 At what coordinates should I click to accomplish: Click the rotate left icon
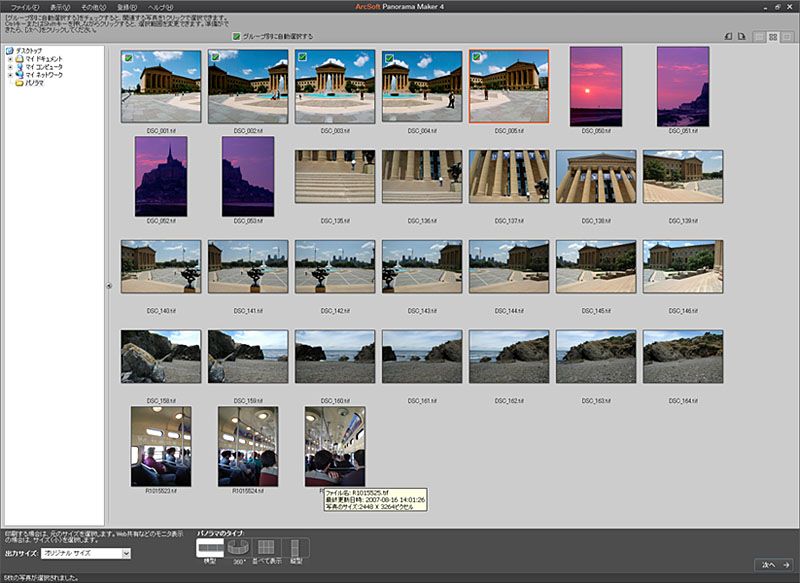click(x=728, y=35)
